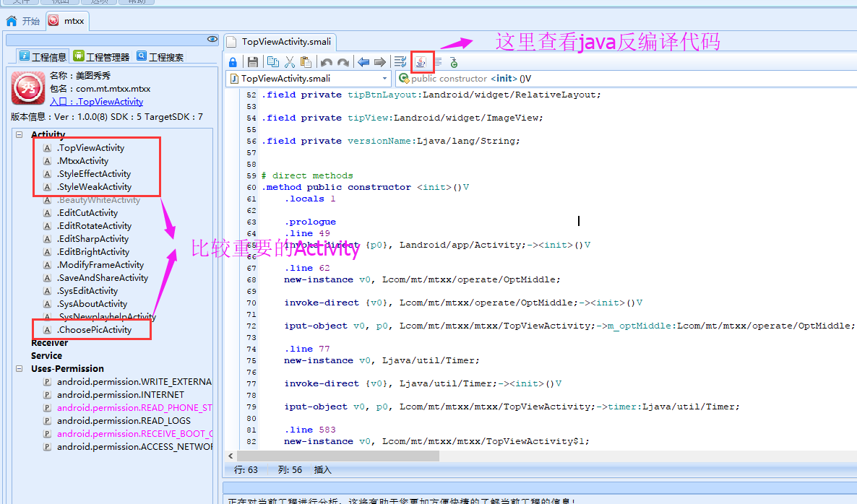Select .SysEditActivity in the tree
857x504 pixels.
87,291
